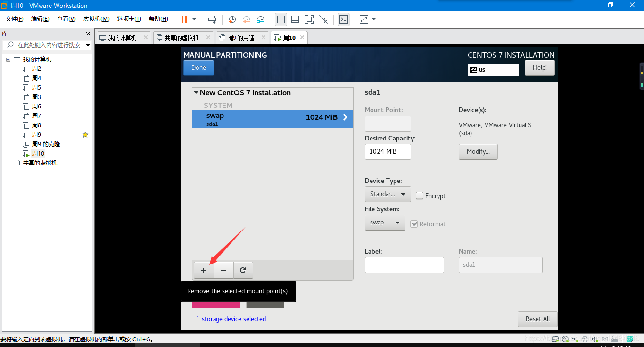This screenshot has width=644, height=347.
Task: Select 周7 in the library tree
Action: (x=36, y=116)
